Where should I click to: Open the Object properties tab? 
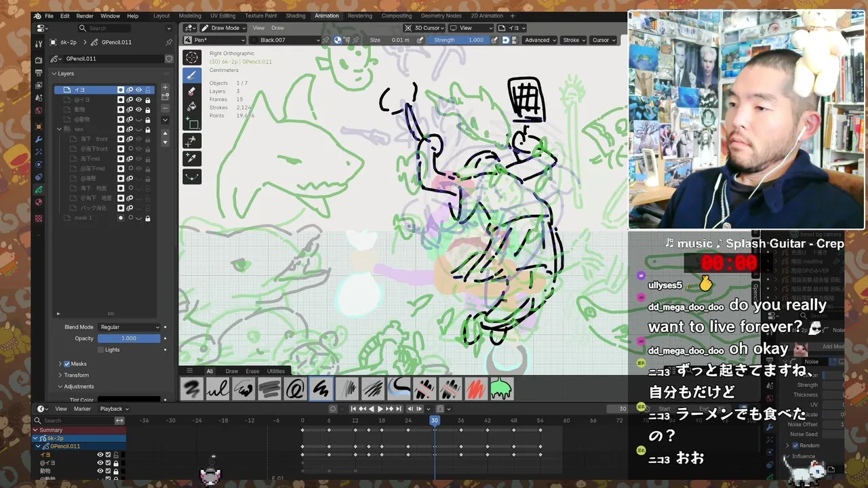(39, 127)
